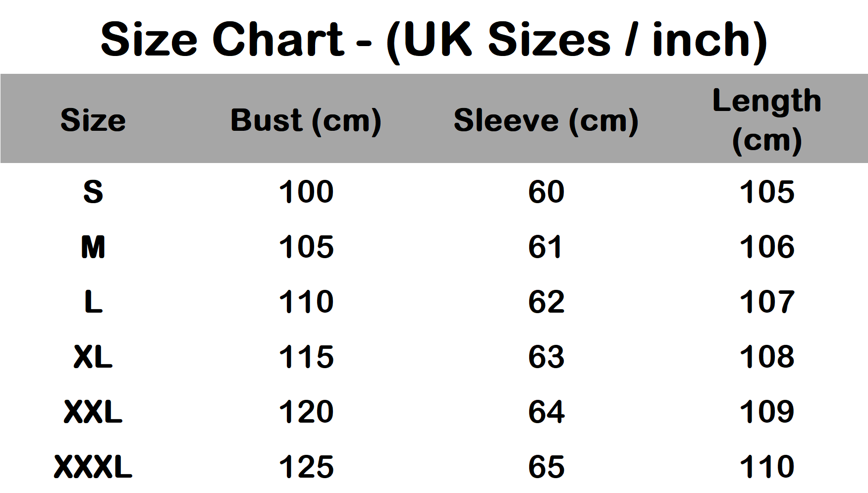This screenshot has height=493, width=868.
Task: Select the Sleeve (cm) column header
Action: click(x=546, y=120)
